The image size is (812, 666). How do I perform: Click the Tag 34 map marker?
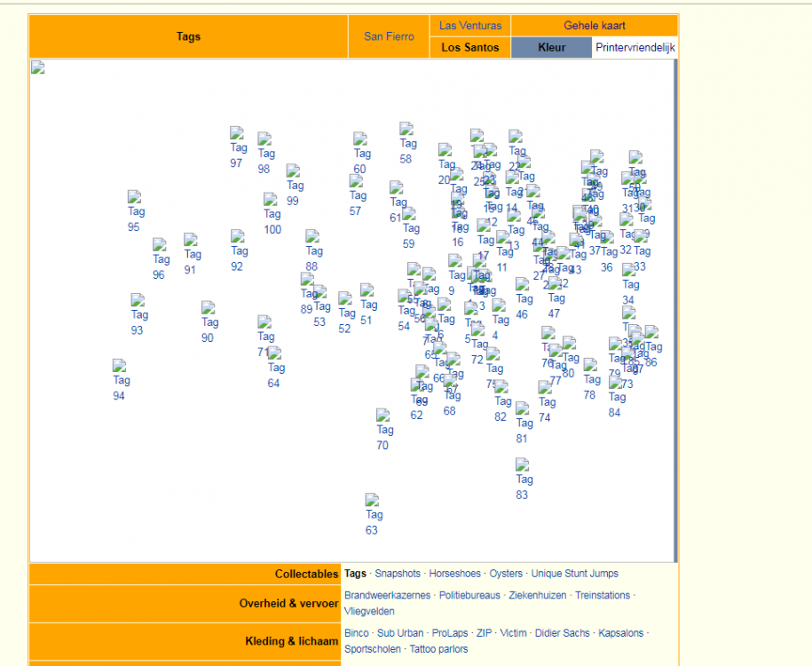(x=630, y=284)
